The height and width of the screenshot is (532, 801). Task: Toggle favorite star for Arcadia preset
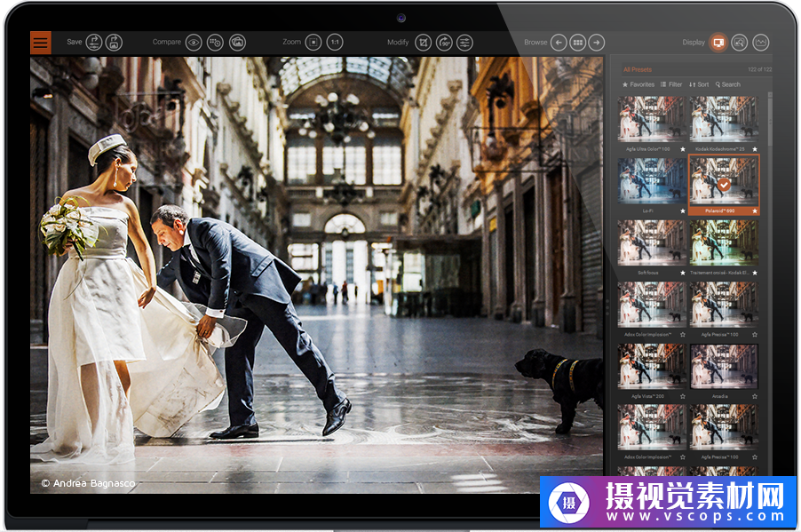pyautogui.click(x=755, y=396)
